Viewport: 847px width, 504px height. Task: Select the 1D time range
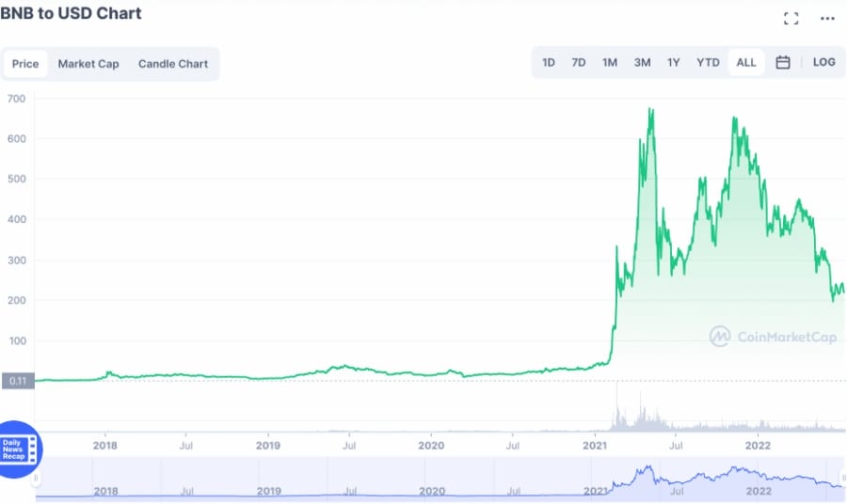pyautogui.click(x=549, y=63)
